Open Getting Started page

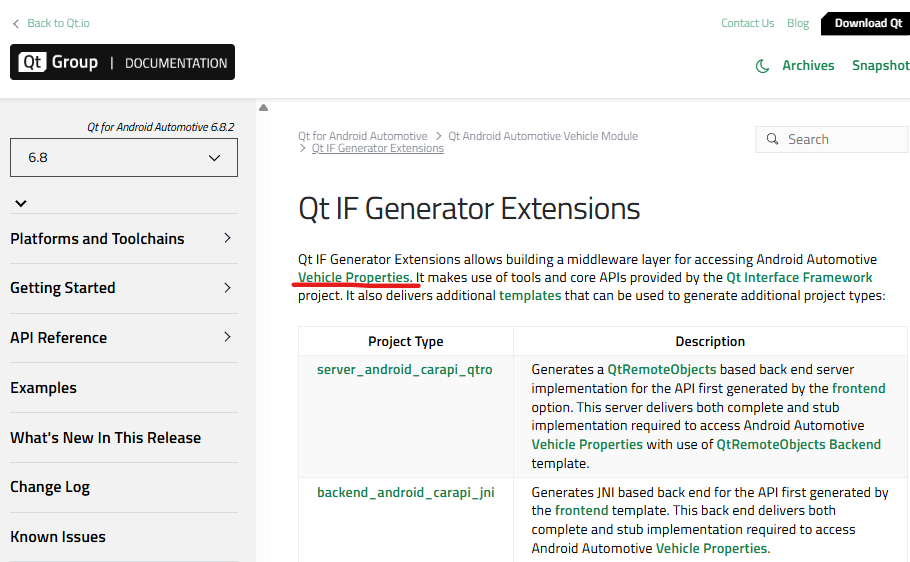coord(63,288)
